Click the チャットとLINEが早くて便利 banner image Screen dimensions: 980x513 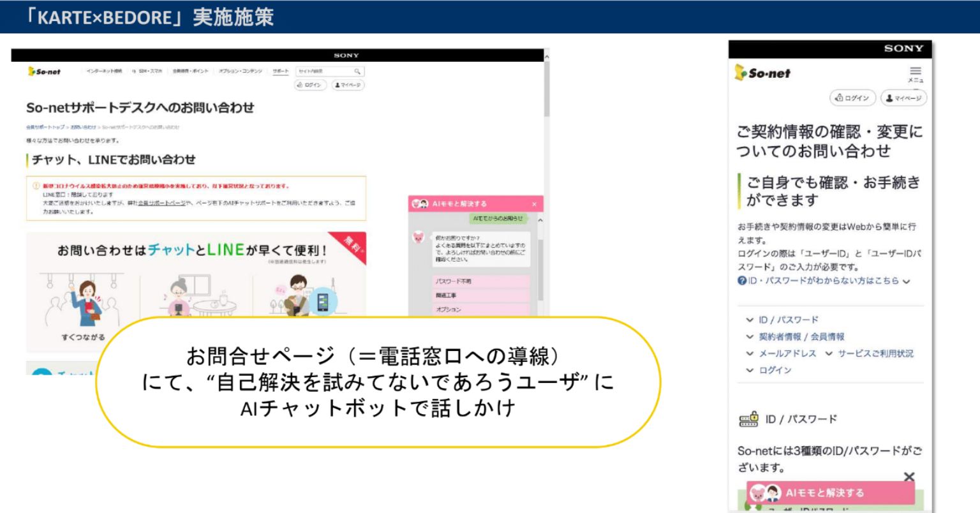click(x=197, y=292)
